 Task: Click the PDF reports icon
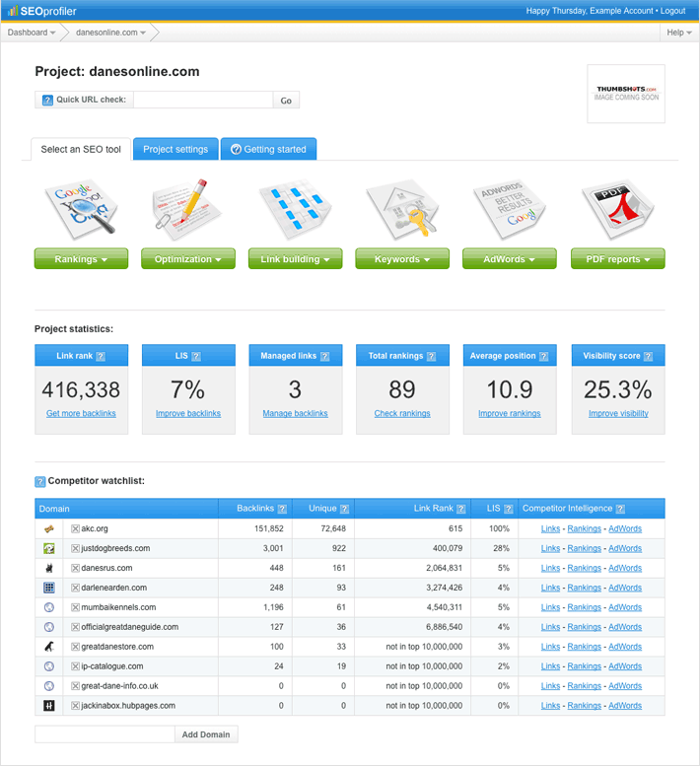pyautogui.click(x=617, y=209)
